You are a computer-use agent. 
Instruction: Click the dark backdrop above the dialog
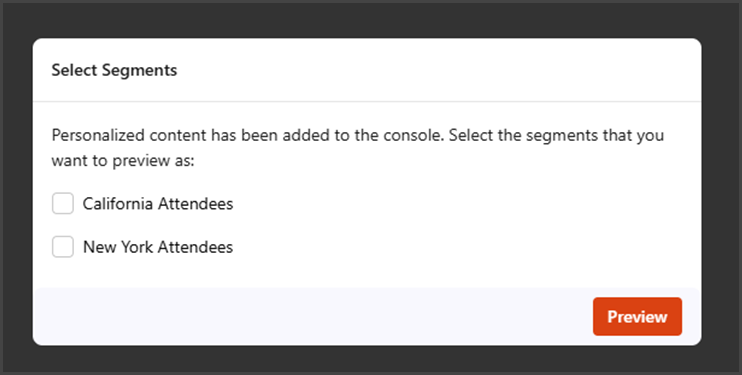pos(367,20)
